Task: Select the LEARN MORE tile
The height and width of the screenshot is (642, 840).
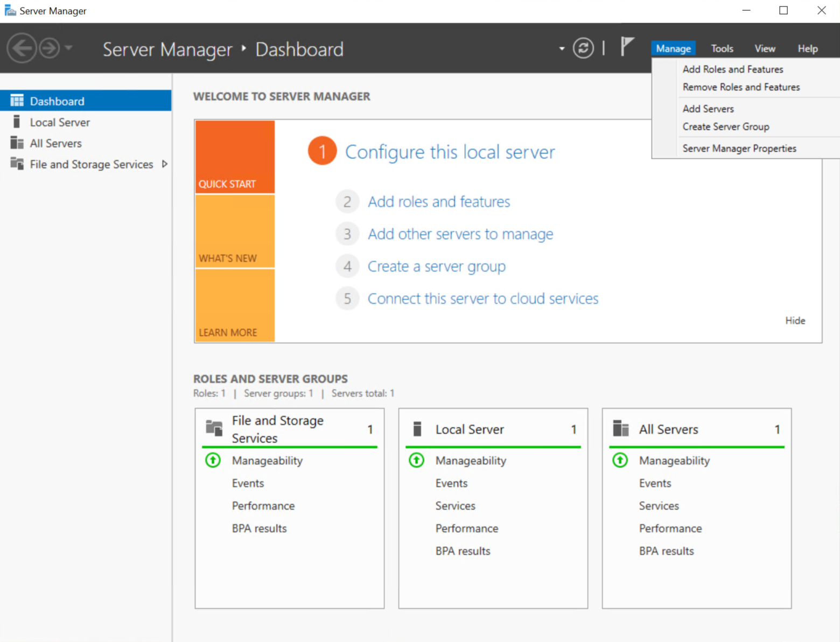Action: [x=235, y=305]
